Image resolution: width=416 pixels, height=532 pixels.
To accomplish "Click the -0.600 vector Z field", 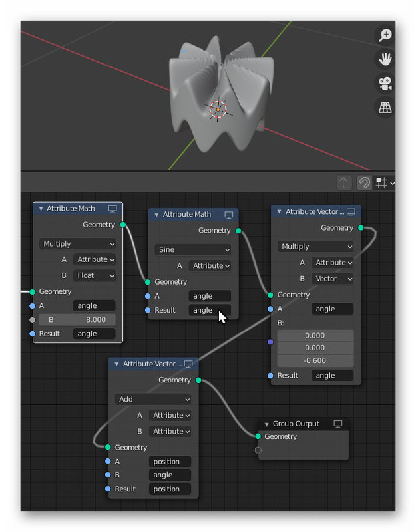I will 315,360.
